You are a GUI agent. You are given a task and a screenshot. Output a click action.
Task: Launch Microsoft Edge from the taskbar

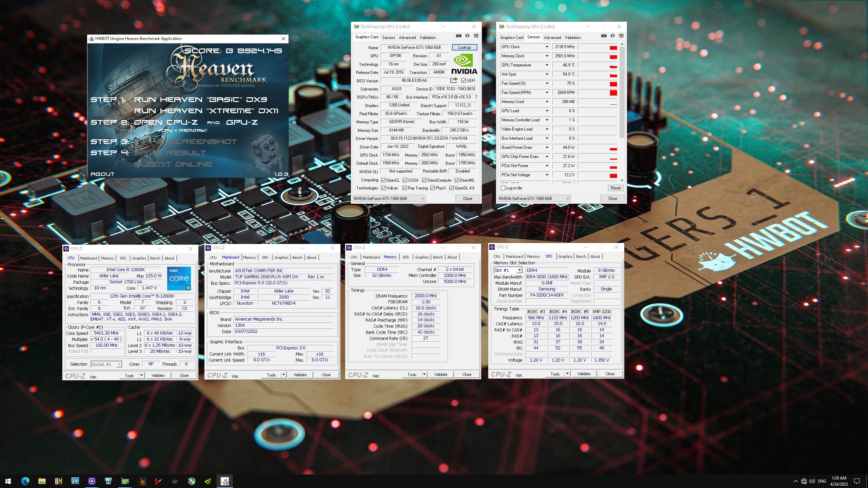pyautogui.click(x=25, y=481)
